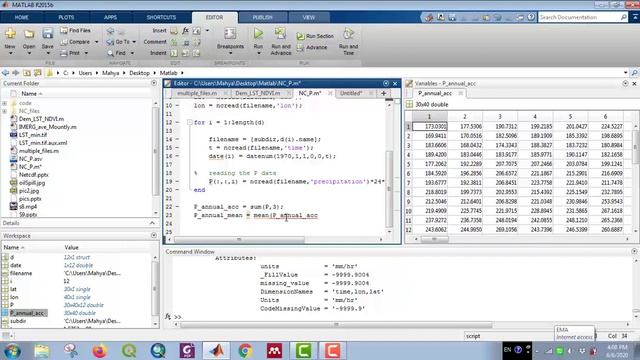Select the lon variable in Workspace
The width and height of the screenshot is (640, 360).
click(x=14, y=297)
